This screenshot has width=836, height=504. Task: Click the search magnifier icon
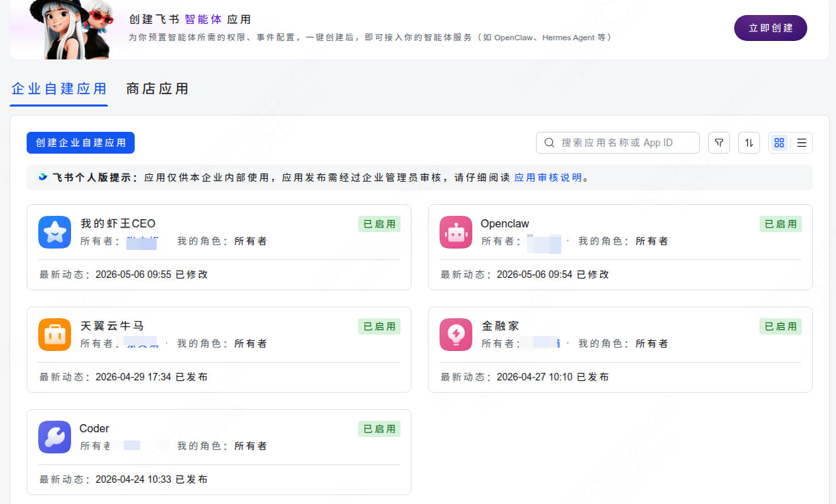(550, 143)
